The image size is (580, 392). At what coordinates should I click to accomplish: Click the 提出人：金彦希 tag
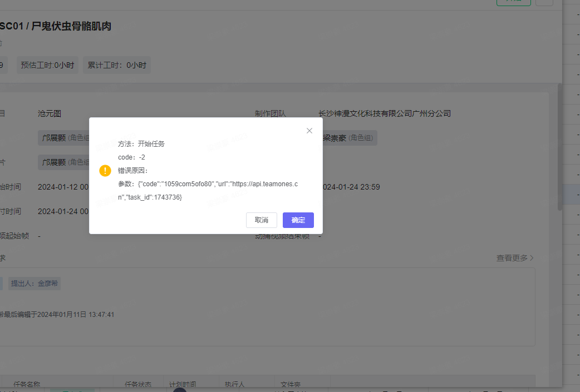coord(35,284)
